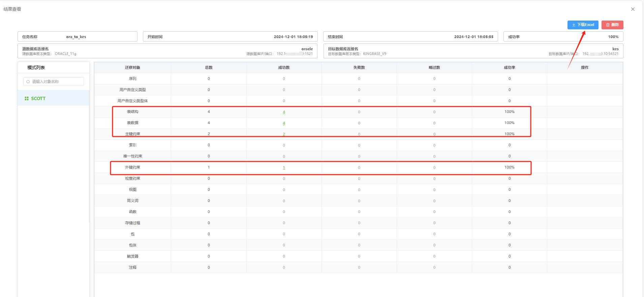Click the 操作 column header

point(585,67)
